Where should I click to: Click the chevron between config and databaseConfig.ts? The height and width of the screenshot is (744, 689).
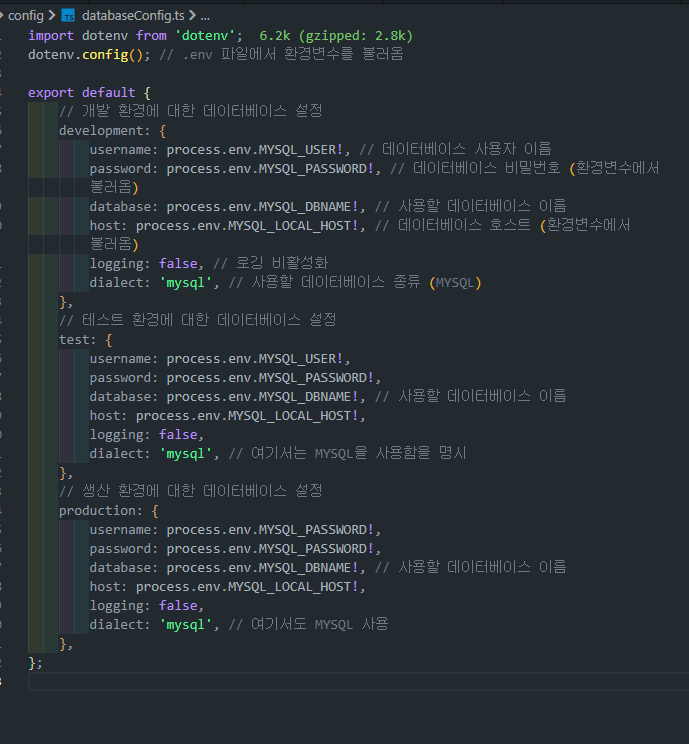(x=52, y=16)
